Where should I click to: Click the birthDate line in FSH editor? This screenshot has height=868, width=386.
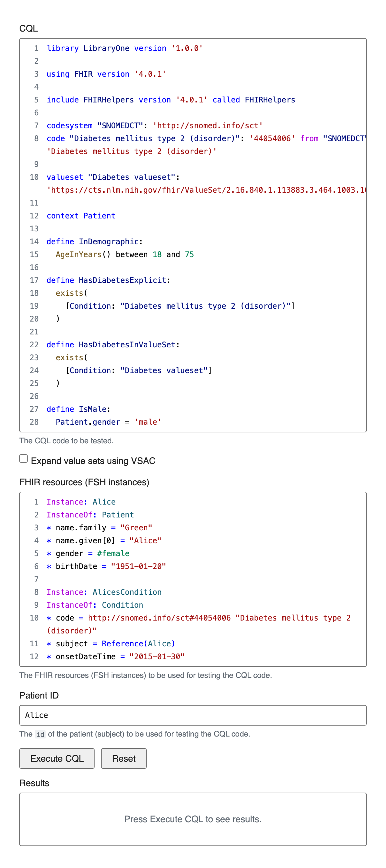point(106,566)
